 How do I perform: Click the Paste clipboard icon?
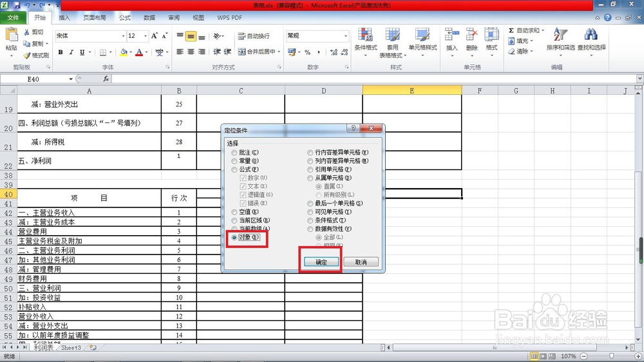point(11,35)
